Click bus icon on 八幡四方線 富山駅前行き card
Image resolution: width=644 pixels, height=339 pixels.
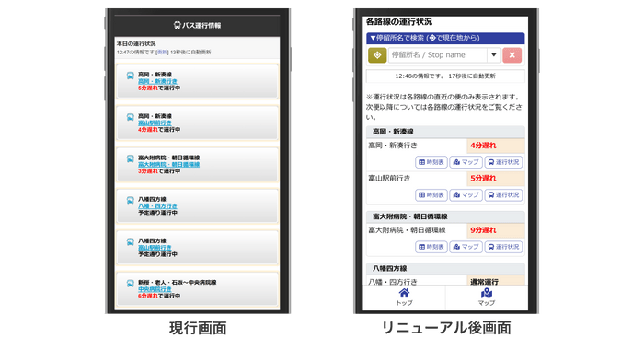[131, 242]
